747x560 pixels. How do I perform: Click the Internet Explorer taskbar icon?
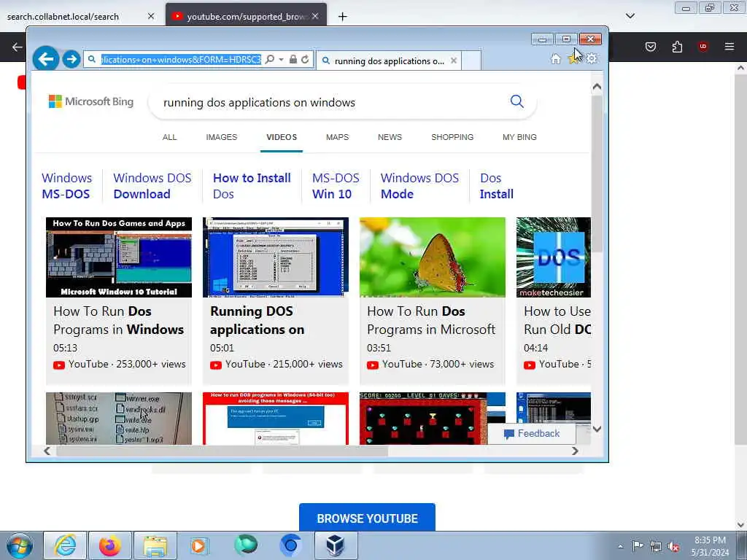tap(65, 545)
